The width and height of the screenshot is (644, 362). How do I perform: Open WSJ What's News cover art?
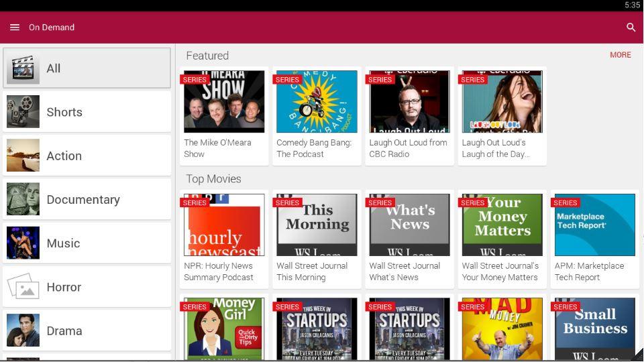coord(409,225)
